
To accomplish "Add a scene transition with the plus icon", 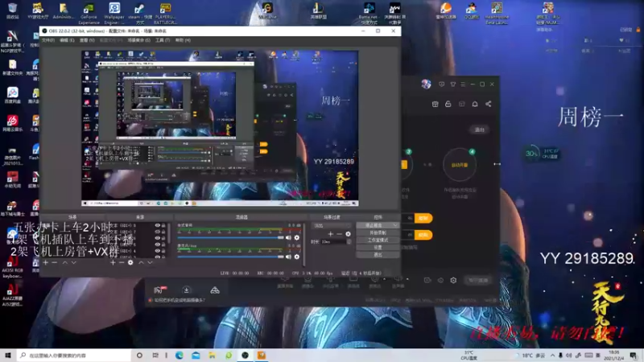I will [x=331, y=234].
